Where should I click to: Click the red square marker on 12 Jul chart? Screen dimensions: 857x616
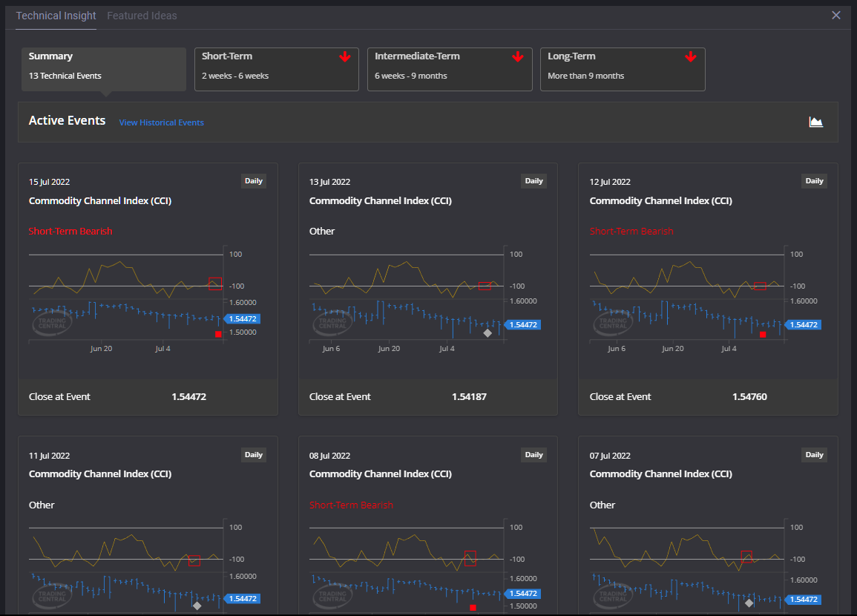click(x=763, y=335)
